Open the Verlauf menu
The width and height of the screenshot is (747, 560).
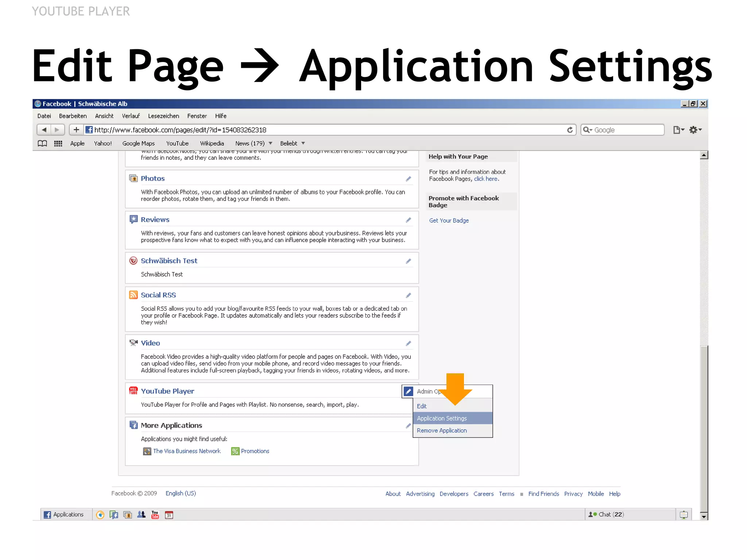click(131, 116)
